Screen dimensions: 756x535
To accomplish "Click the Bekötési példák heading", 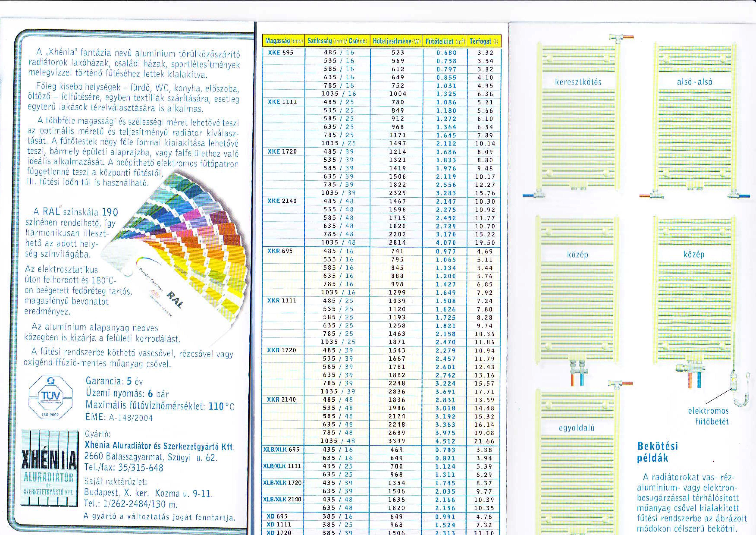I will tap(657, 452).
